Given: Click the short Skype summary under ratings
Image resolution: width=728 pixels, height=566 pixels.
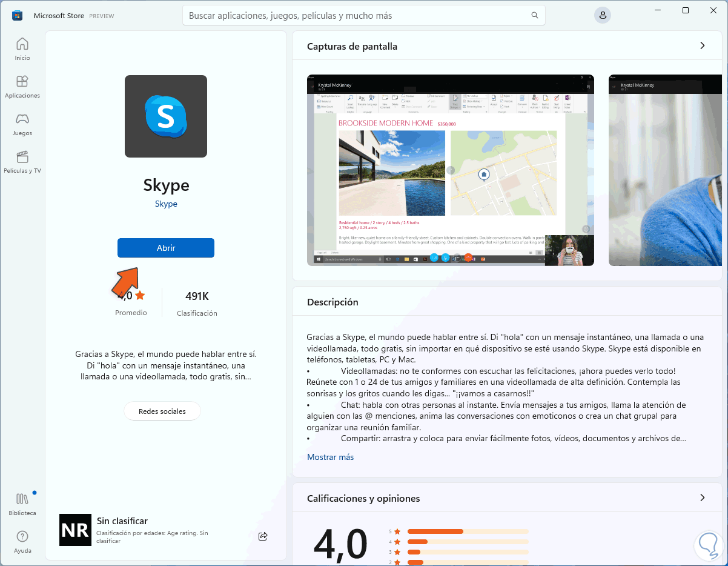Looking at the screenshot, I should [x=166, y=365].
